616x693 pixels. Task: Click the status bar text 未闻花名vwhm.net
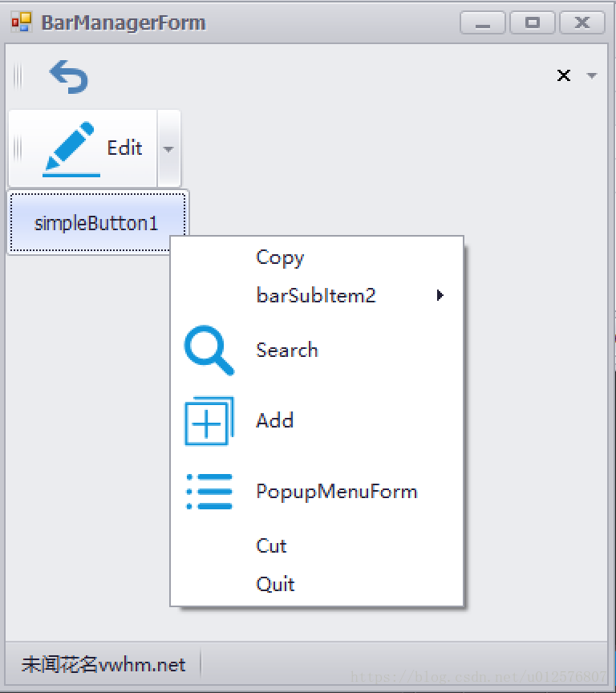(x=103, y=665)
